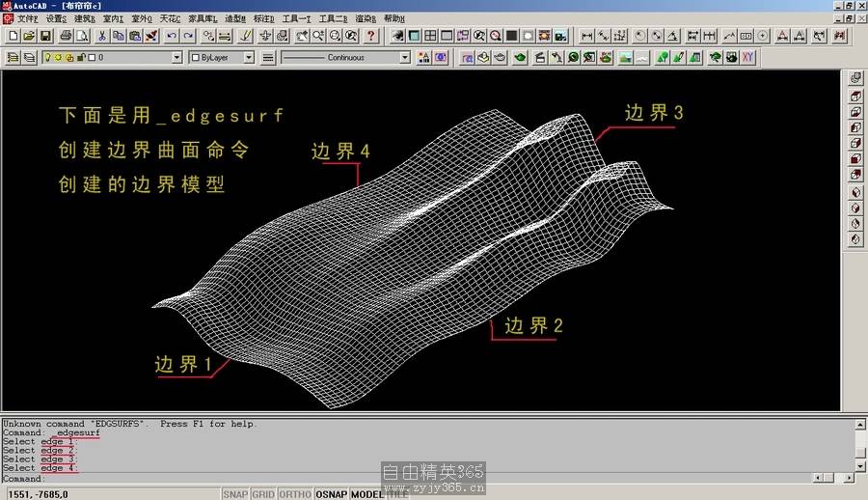Toggle ORTHO mode in status bar
The height and width of the screenshot is (500, 868).
[x=295, y=494]
